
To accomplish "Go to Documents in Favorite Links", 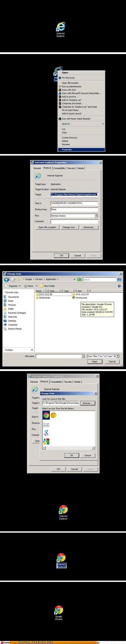I will [11, 297].
